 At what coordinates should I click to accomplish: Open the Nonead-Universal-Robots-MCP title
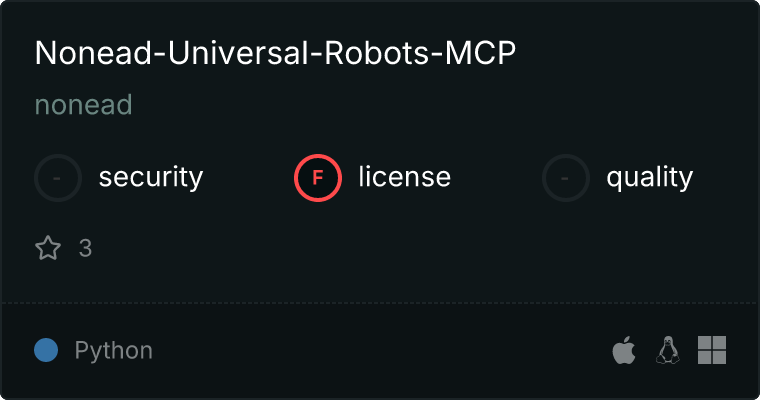point(275,53)
